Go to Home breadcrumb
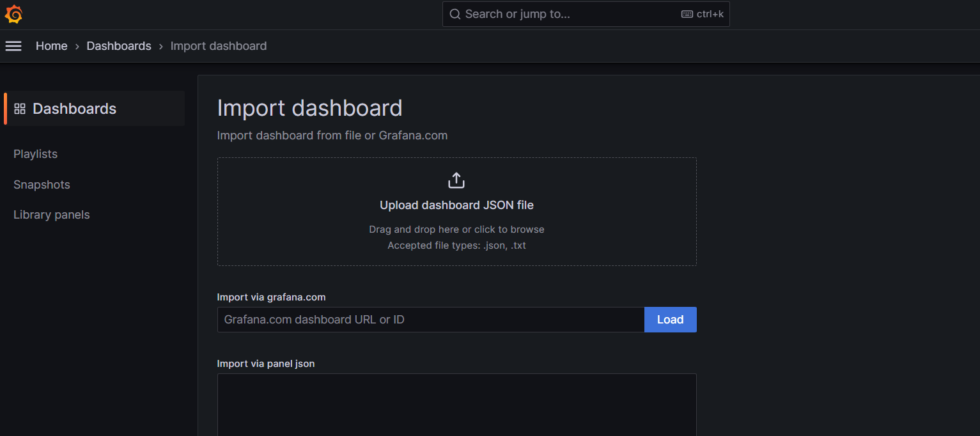980x436 pixels. point(52,46)
